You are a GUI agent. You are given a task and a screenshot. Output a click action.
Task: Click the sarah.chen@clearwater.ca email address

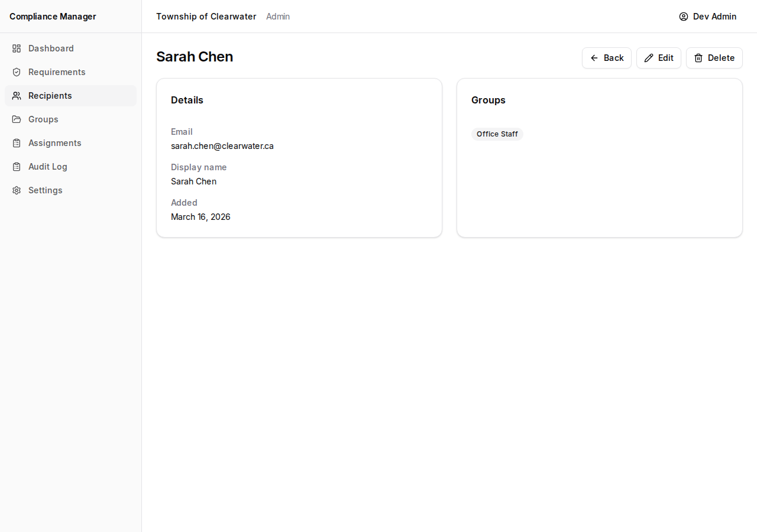pos(222,146)
